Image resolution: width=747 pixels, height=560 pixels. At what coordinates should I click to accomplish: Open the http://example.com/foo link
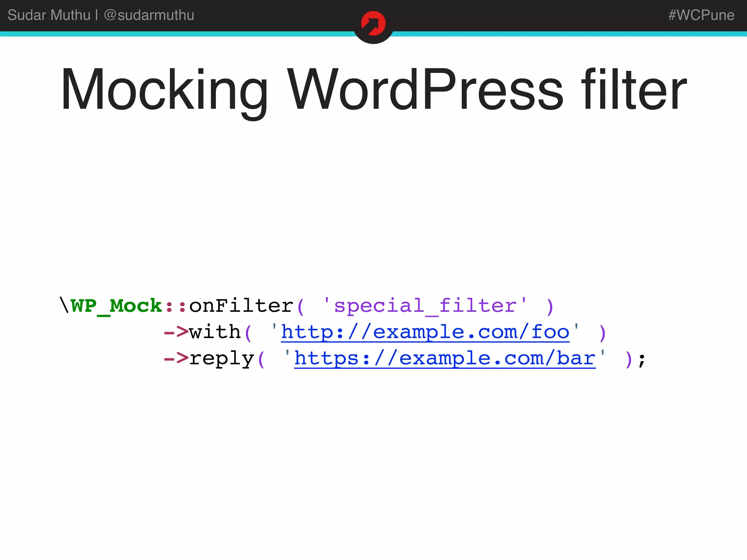425,332
